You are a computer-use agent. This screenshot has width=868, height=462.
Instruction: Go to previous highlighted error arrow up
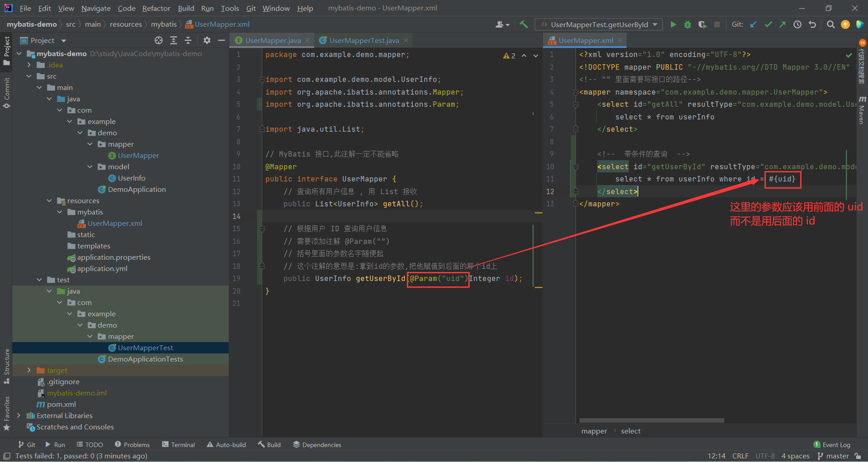524,56
